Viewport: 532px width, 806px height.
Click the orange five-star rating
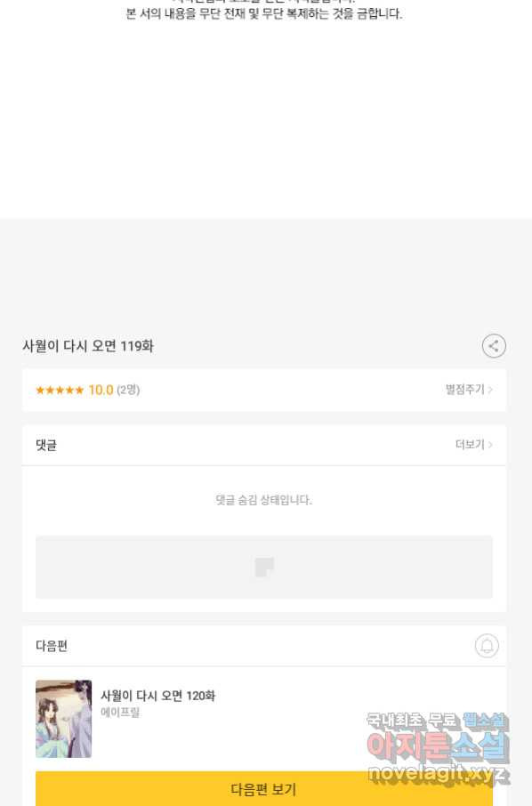[x=59, y=391]
